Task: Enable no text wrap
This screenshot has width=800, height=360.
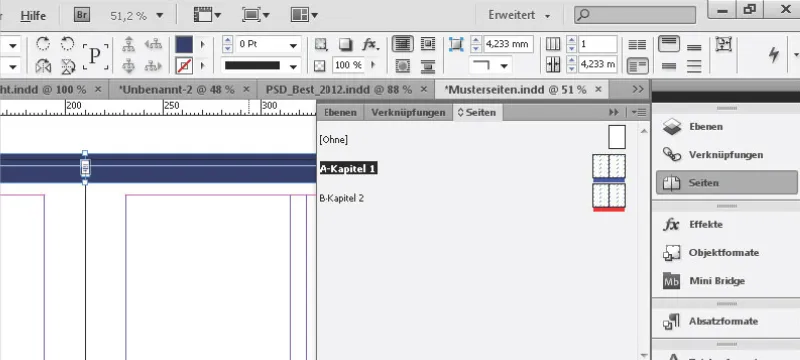Action: [x=403, y=44]
